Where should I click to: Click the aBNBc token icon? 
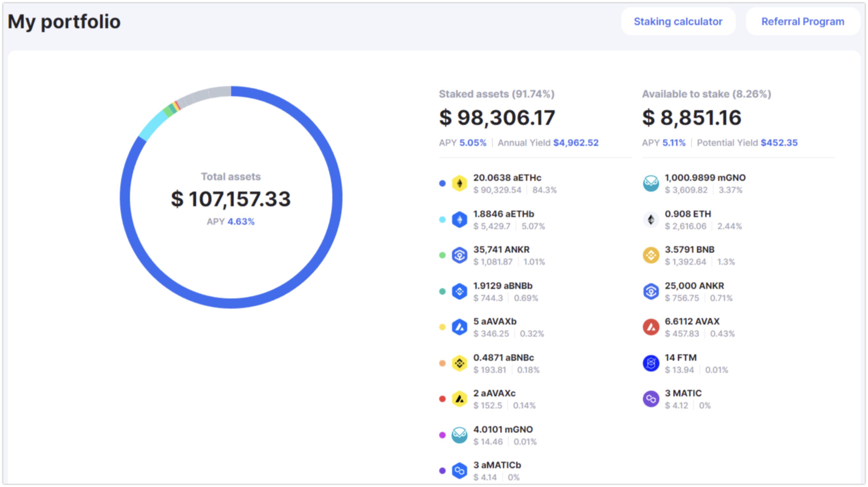[x=459, y=363]
